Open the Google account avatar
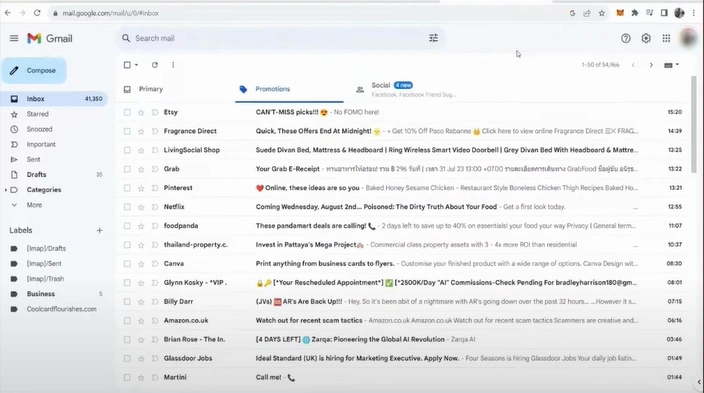Image resolution: width=704 pixels, height=393 pixels. (687, 39)
